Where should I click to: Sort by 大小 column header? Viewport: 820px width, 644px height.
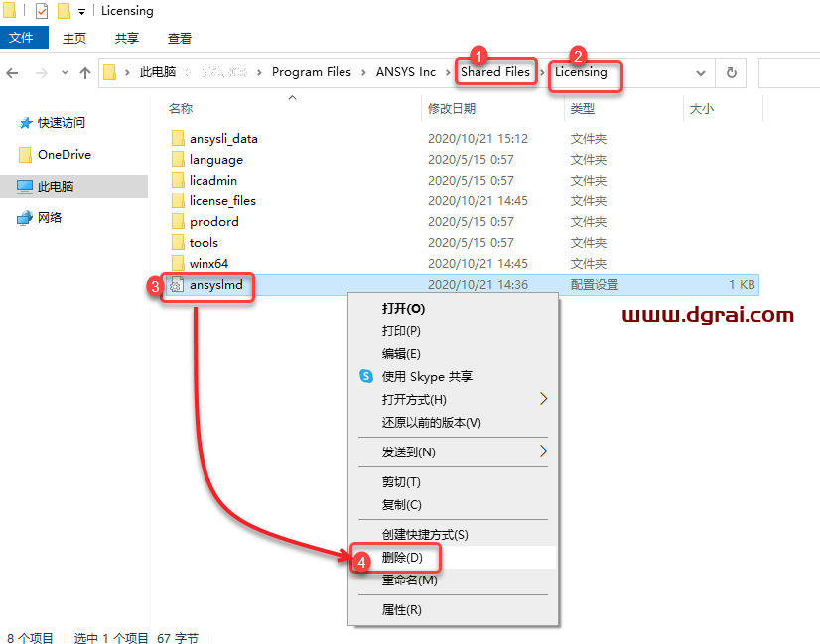click(701, 109)
